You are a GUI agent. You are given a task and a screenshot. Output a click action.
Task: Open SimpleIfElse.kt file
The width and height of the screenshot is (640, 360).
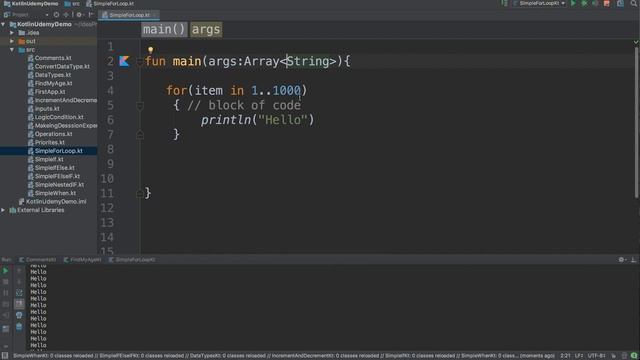coord(51,168)
